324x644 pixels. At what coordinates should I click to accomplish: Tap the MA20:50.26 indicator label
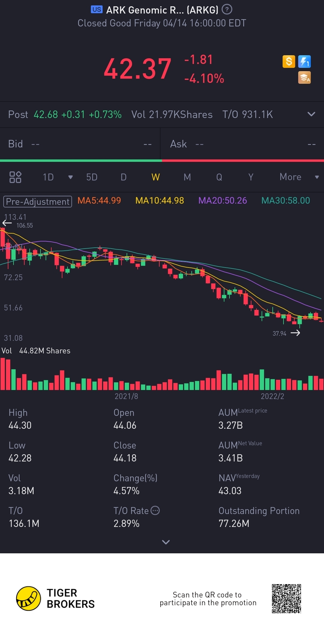223,201
